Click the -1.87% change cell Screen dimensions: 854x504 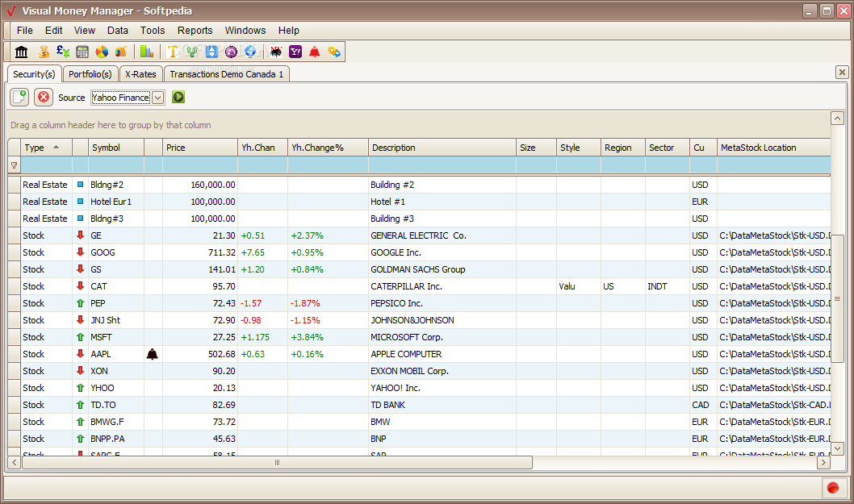[x=328, y=303]
